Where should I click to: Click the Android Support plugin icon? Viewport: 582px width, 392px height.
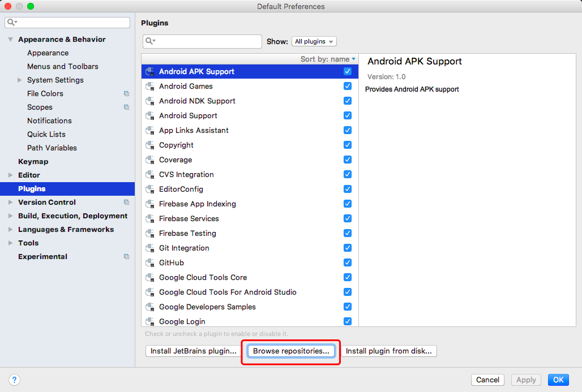pos(150,116)
